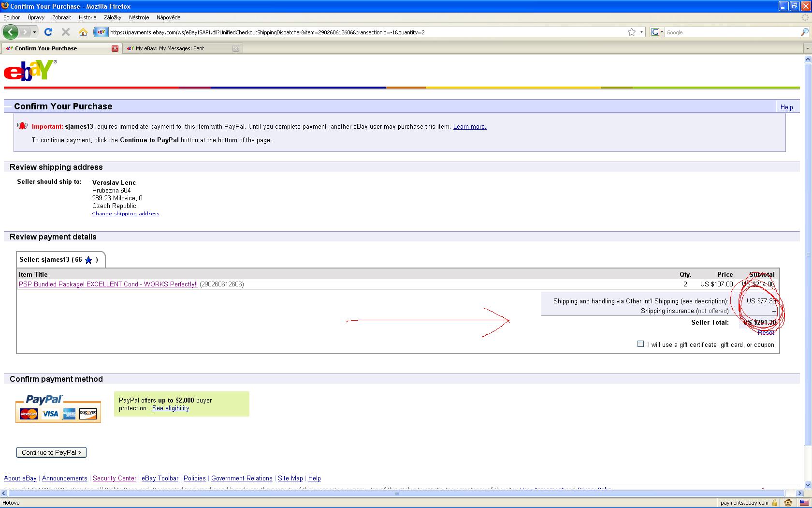Go to the home page icon

(83, 32)
